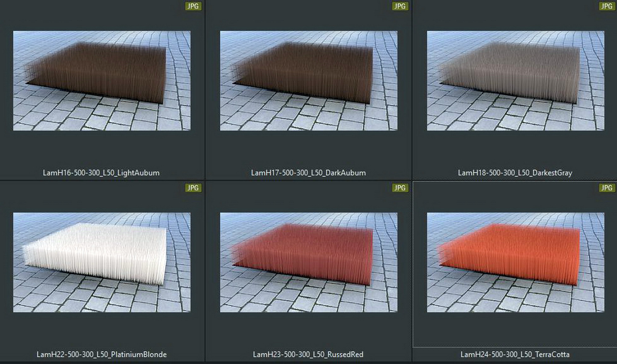Click filename label LamH17-500-300_L50_DarkAuburn

pos(308,173)
